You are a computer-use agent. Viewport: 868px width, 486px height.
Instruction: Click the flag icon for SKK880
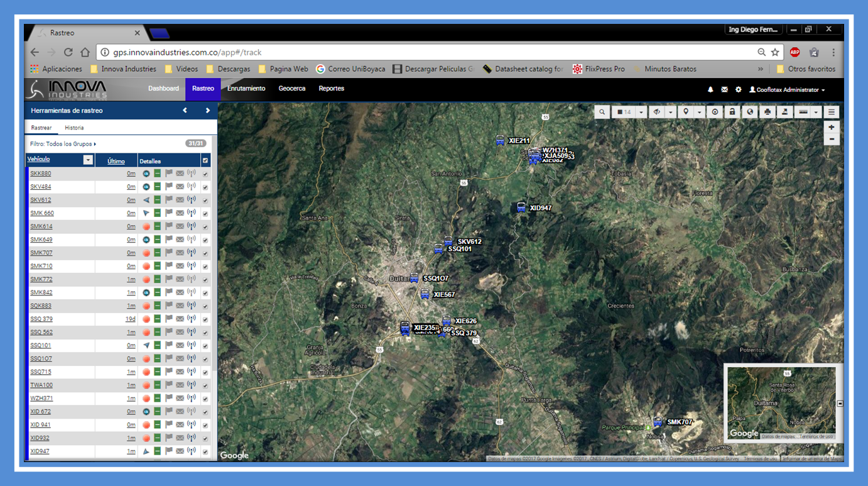169,174
